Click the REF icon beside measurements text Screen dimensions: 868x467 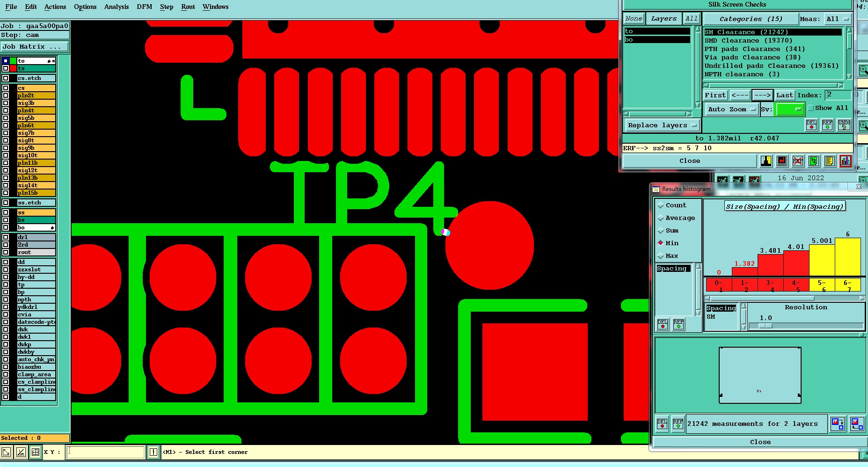[678, 424]
